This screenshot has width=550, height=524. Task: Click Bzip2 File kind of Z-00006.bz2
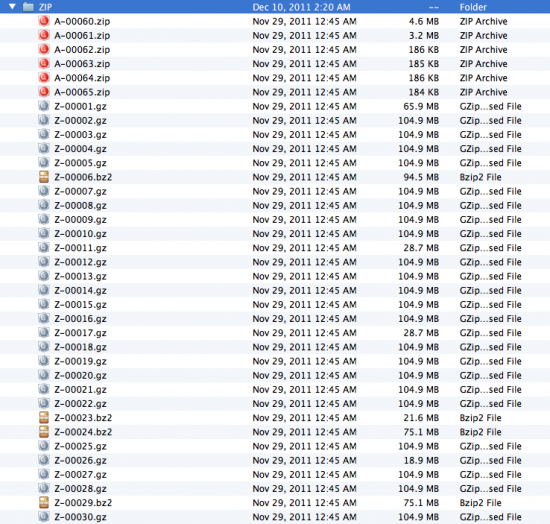[x=480, y=177]
